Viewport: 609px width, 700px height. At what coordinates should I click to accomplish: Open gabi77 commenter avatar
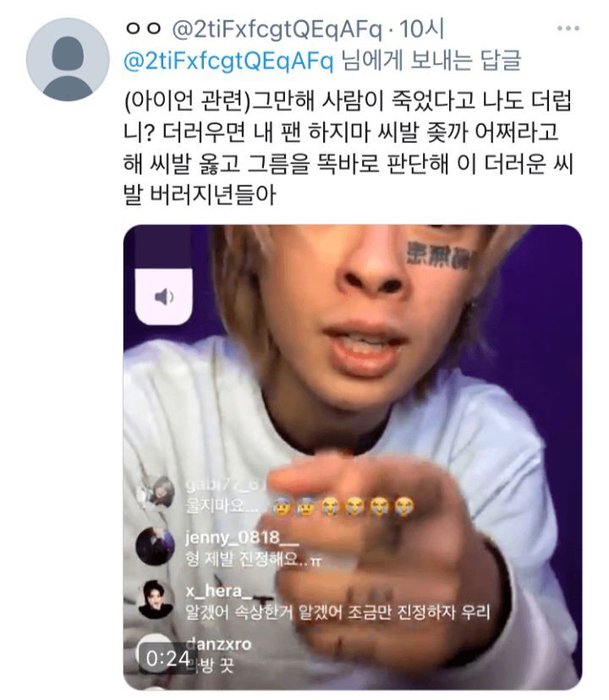pos(157,493)
